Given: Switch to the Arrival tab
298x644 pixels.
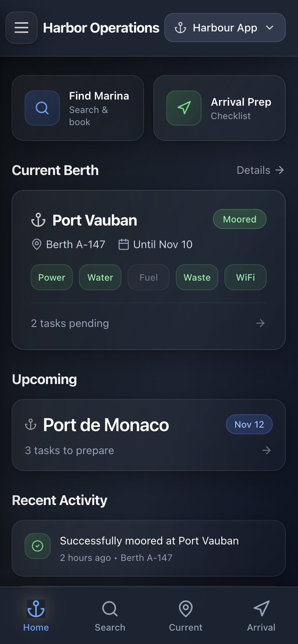Looking at the screenshot, I should (261, 615).
